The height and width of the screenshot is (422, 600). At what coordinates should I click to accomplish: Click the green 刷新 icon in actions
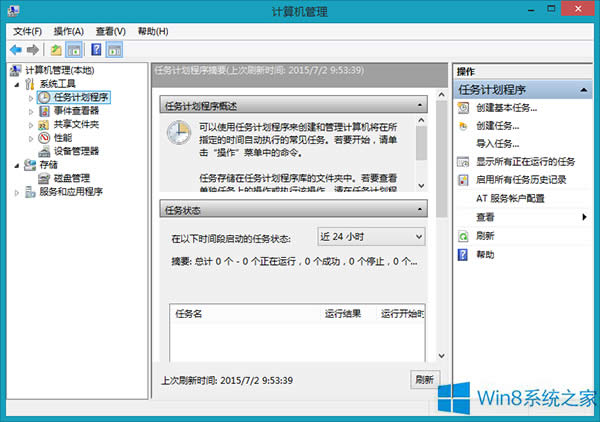463,236
